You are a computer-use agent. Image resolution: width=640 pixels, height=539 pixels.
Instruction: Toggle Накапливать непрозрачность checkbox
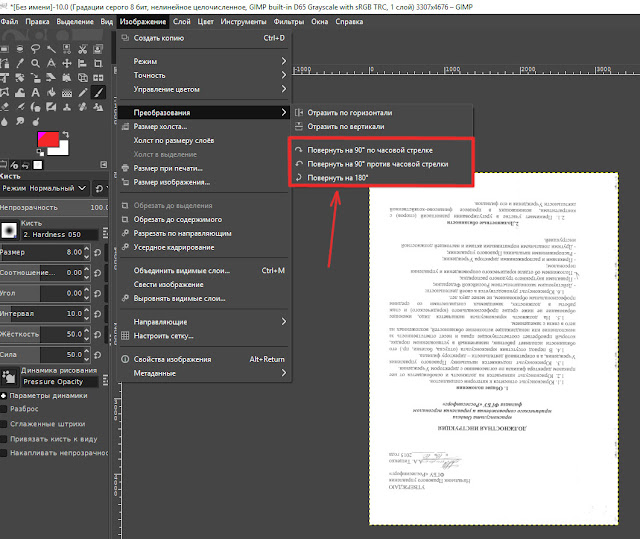(4, 453)
